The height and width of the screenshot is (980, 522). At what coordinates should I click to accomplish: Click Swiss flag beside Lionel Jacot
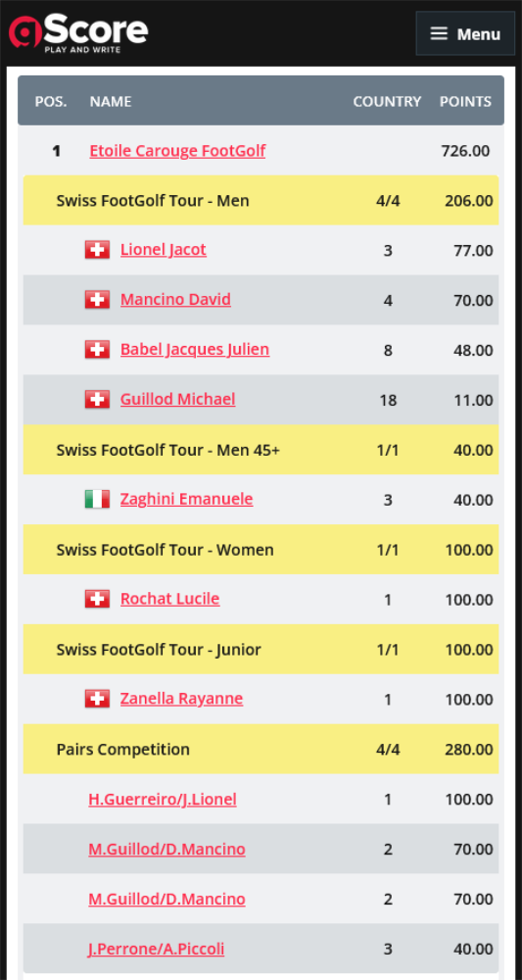[97, 250]
